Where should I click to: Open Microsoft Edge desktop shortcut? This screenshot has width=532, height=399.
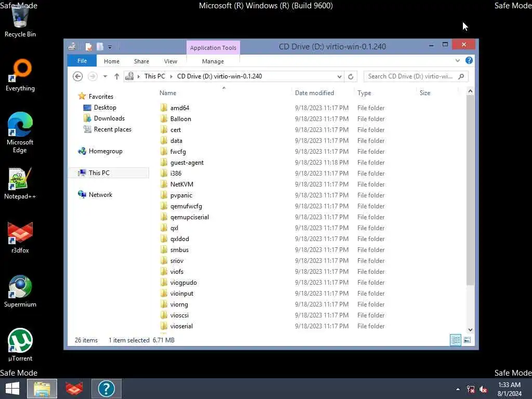20,132
